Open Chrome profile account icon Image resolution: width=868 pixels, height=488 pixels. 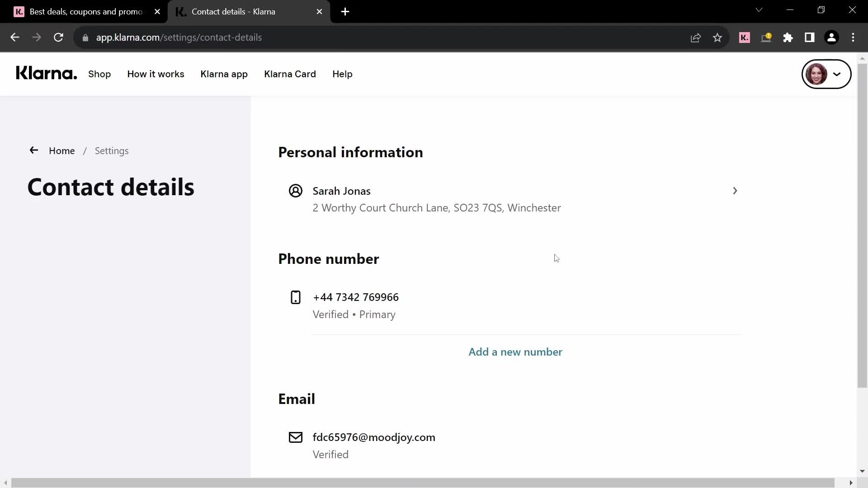tap(831, 38)
